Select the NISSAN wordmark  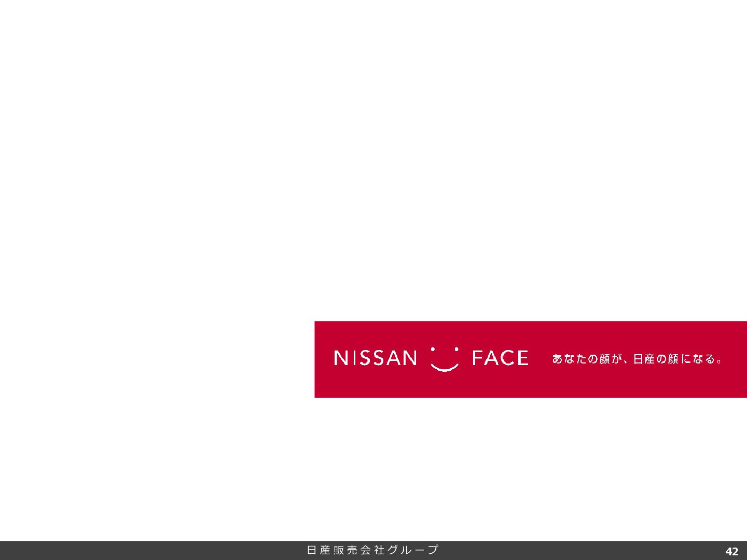[376, 358]
